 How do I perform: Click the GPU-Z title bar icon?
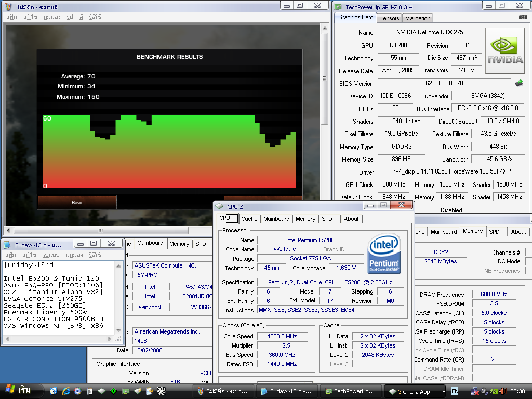339,7
